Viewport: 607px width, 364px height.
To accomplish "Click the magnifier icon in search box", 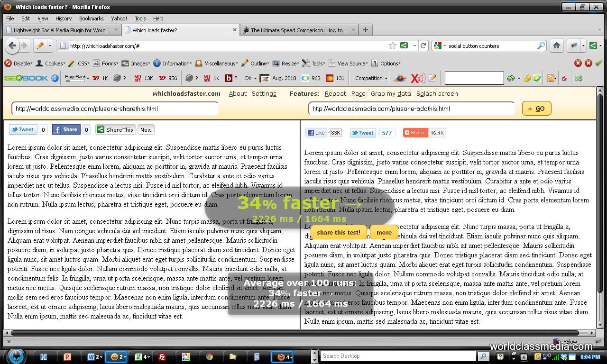I will 541,45.
